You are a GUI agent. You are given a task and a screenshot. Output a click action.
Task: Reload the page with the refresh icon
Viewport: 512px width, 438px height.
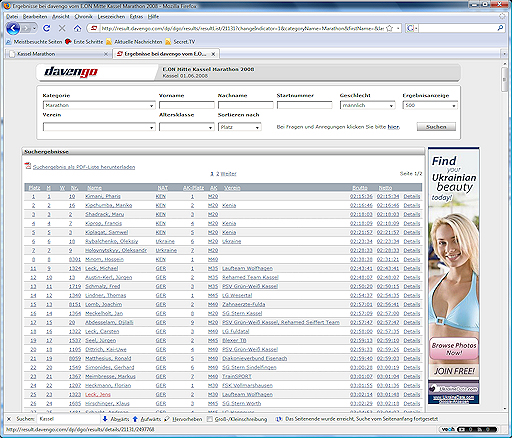tap(46, 29)
